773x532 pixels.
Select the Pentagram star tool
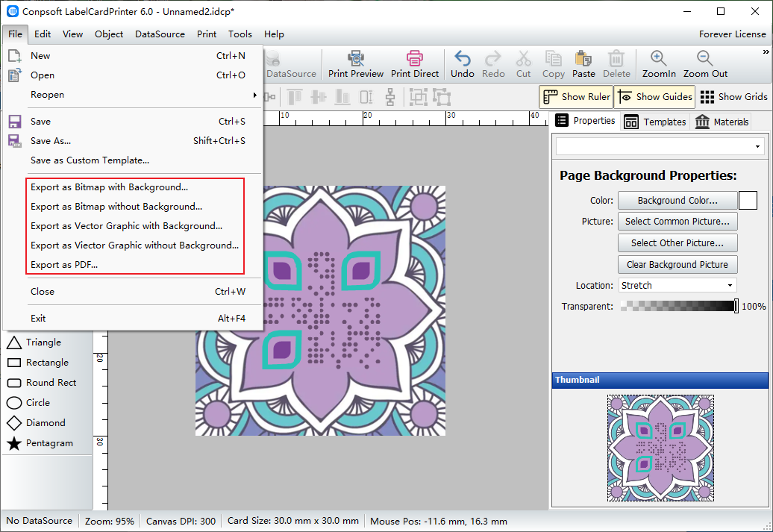[x=40, y=443]
